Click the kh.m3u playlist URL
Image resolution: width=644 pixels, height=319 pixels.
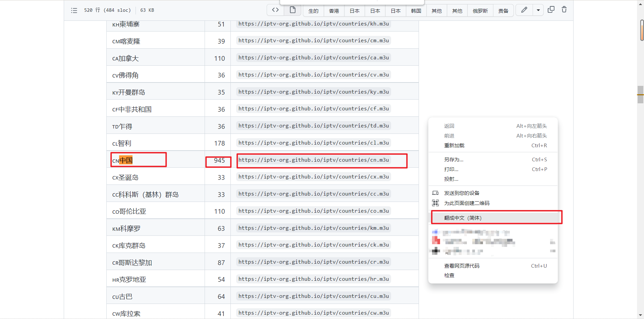pyautogui.click(x=314, y=24)
